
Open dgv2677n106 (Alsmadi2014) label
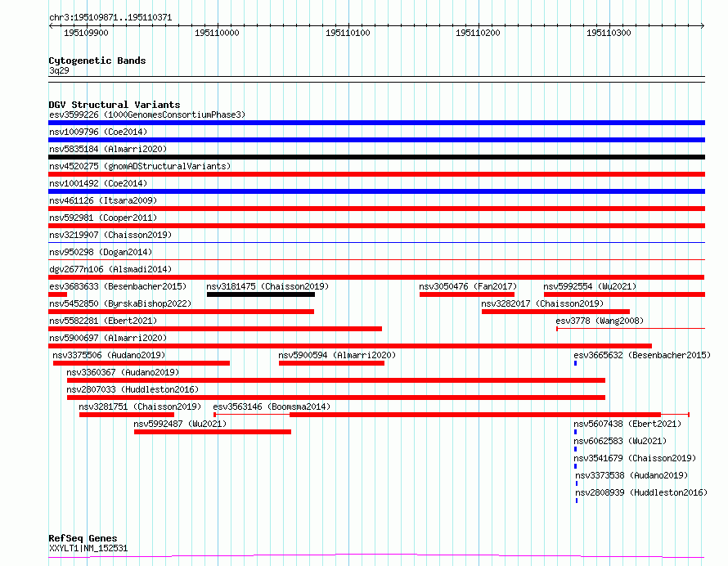click(x=110, y=269)
